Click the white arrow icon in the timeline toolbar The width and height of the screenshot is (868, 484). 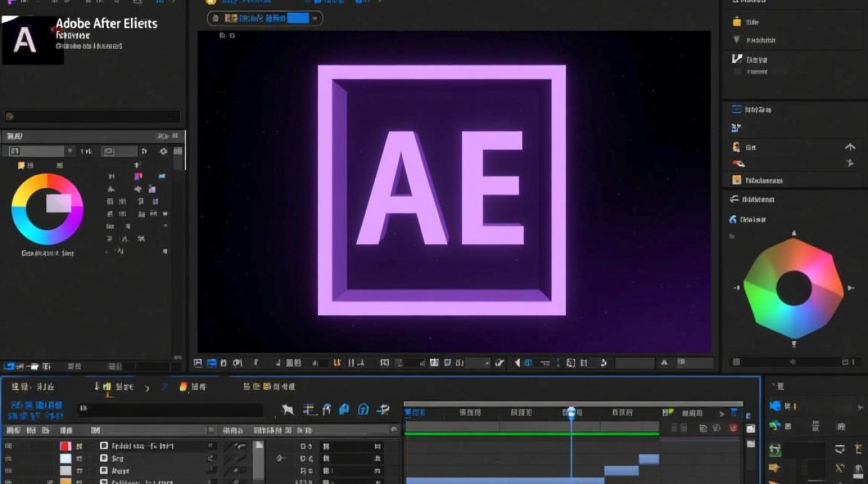(x=288, y=409)
